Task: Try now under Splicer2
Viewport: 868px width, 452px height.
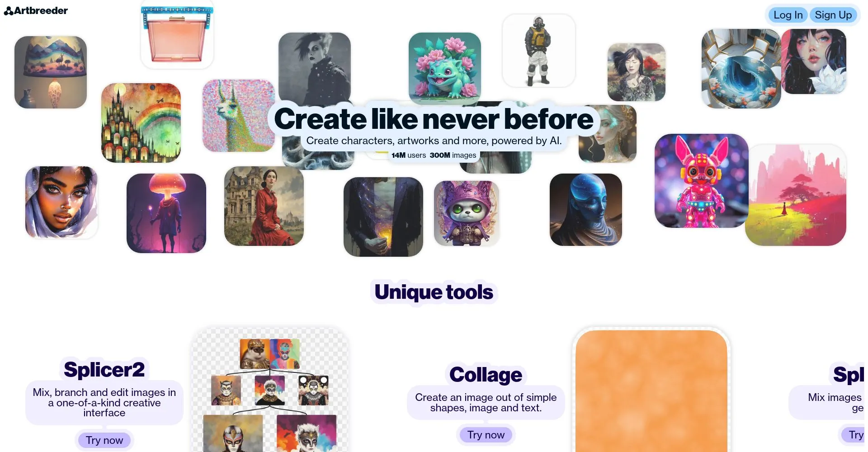Action: 104,440
